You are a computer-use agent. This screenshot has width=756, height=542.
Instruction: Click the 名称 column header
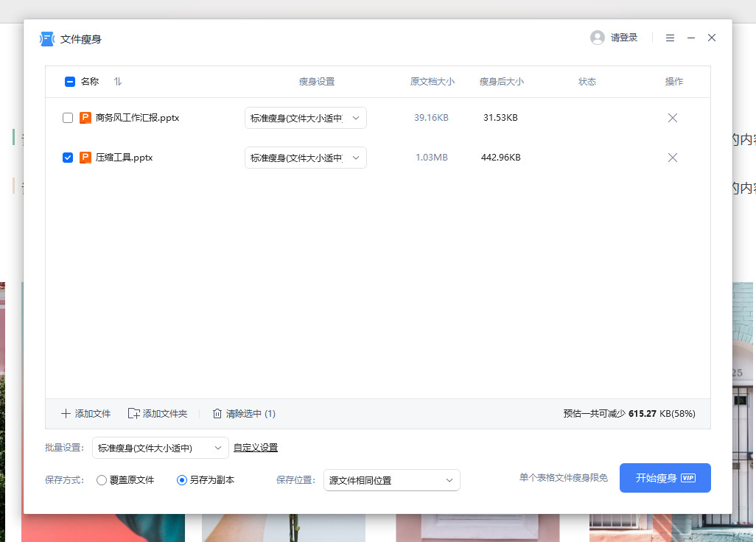[90, 82]
